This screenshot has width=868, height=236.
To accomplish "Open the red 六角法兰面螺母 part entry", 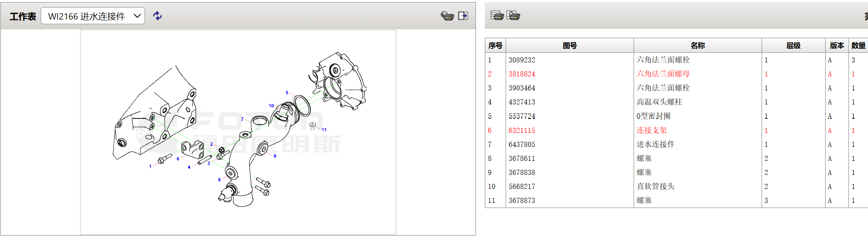I will click(x=663, y=74).
